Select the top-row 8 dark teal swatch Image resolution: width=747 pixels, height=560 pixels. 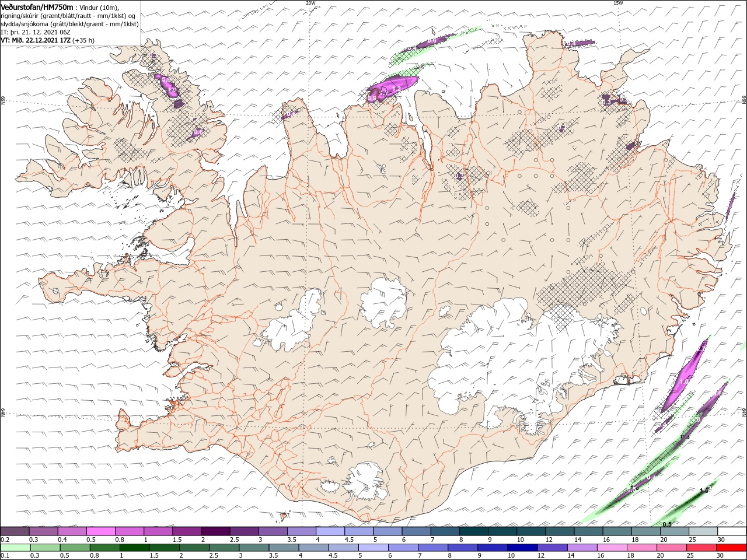[x=474, y=531]
